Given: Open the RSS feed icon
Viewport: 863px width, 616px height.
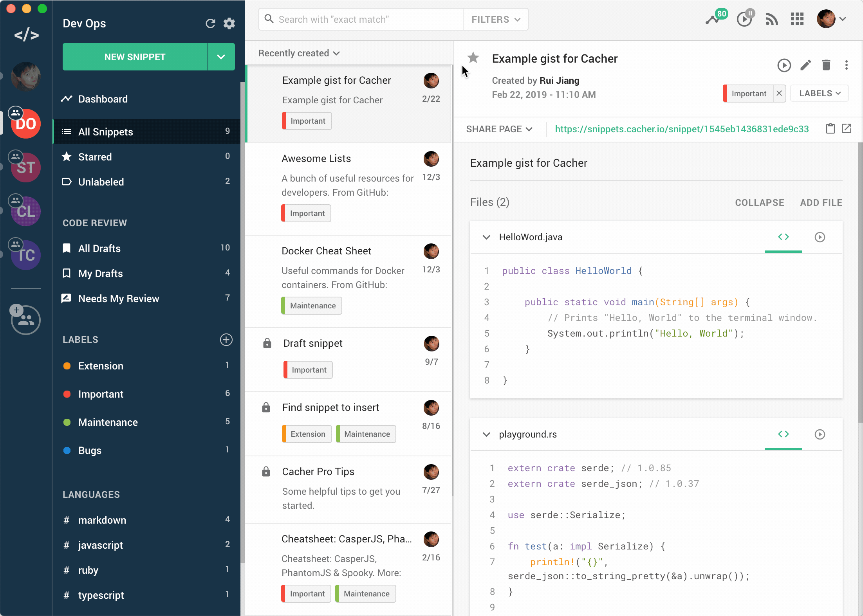Looking at the screenshot, I should [x=771, y=19].
